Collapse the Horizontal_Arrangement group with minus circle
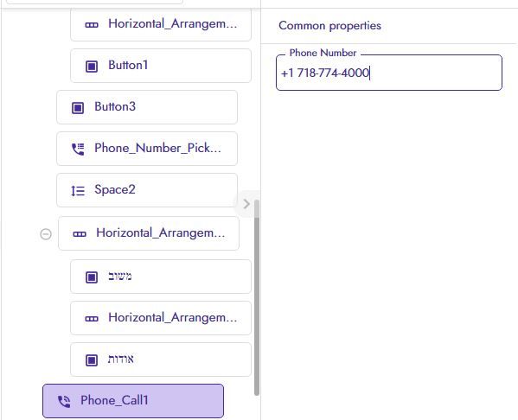Image resolution: width=518 pixels, height=420 pixels. (46, 234)
